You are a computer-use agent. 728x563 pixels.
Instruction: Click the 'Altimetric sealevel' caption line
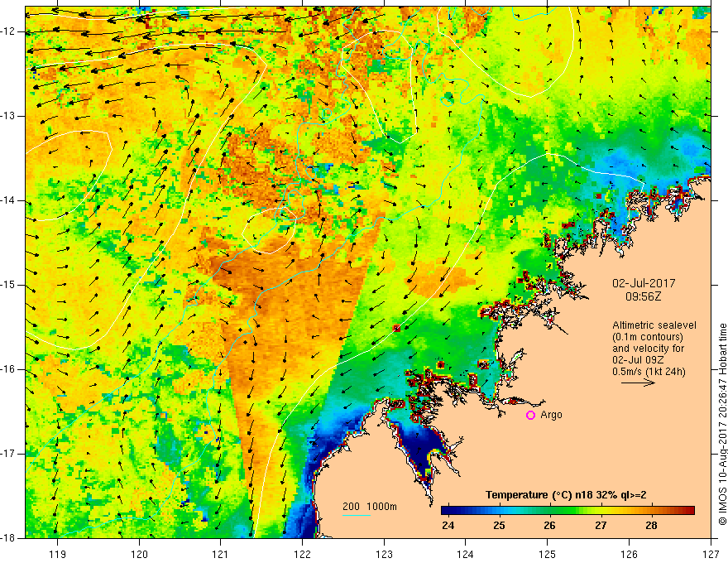654,325
